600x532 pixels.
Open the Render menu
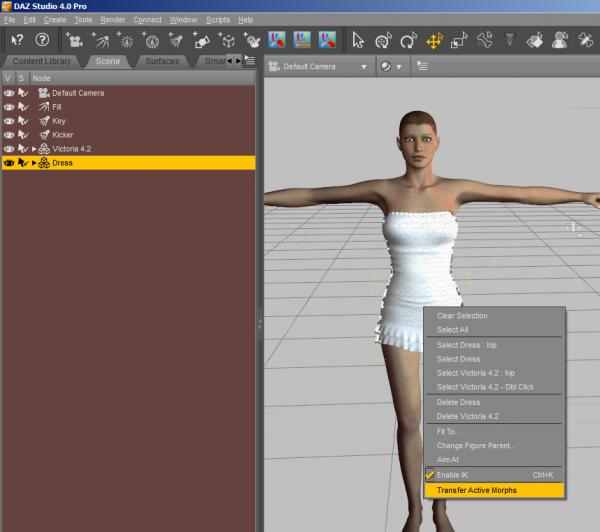(x=112, y=20)
